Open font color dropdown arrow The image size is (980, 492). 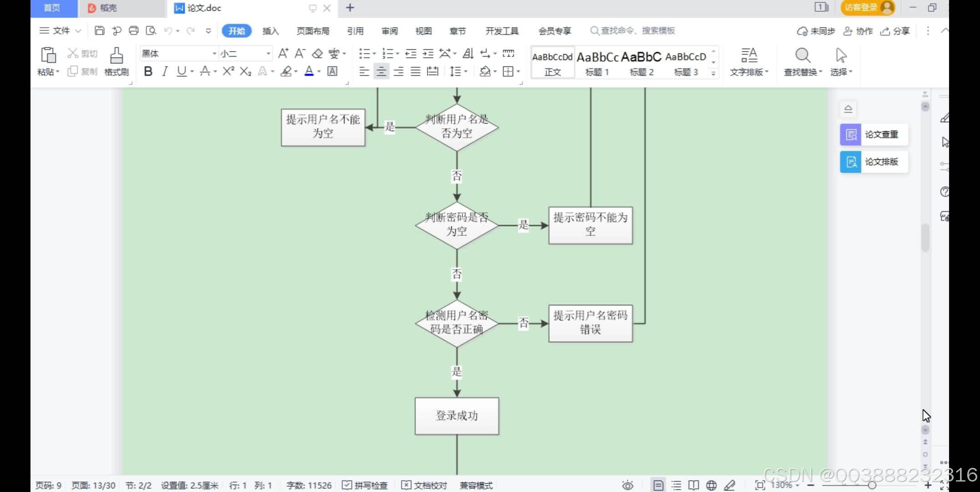[x=319, y=72]
